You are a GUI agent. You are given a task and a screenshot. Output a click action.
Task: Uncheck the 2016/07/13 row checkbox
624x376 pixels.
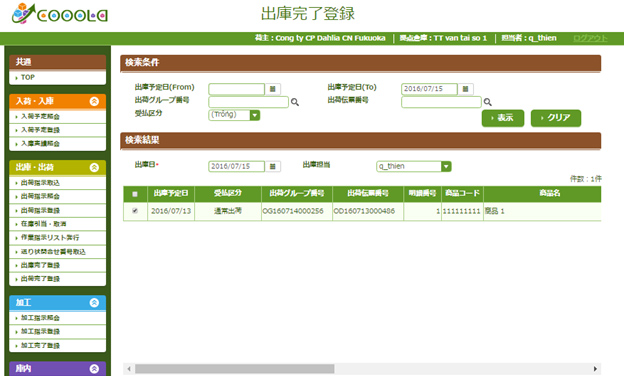point(135,211)
